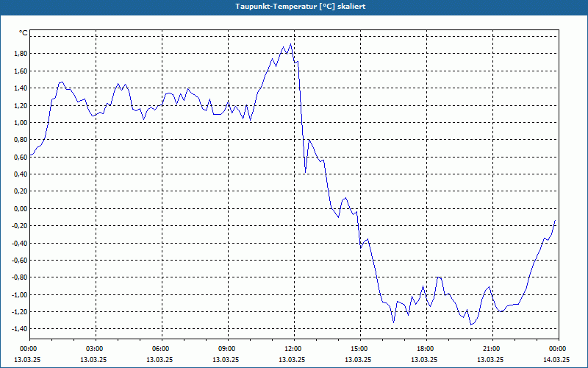Click the 1,80 y-axis value
This screenshot has height=368, width=588.
(x=21, y=54)
